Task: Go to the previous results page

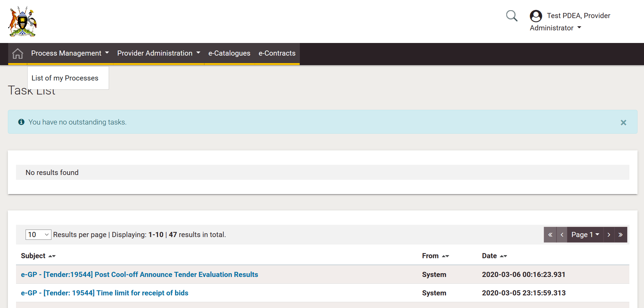Action: (562, 235)
